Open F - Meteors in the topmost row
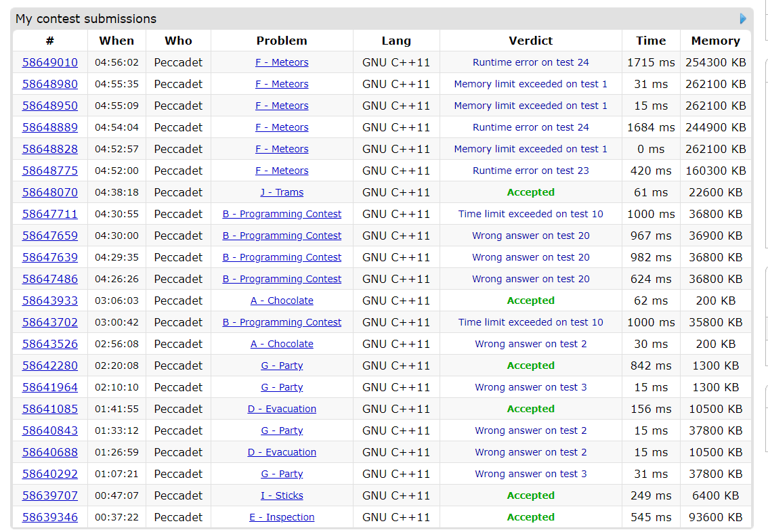This screenshot has height=532, width=768. tap(282, 62)
